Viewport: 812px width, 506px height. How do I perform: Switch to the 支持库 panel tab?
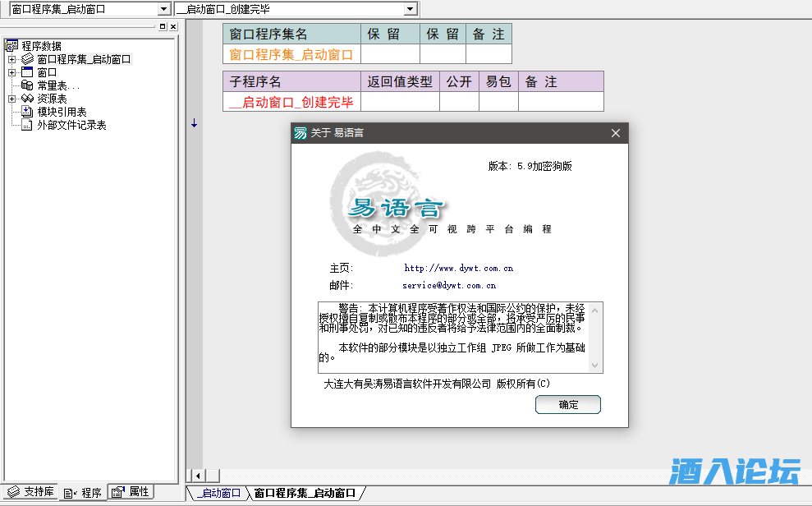click(30, 492)
